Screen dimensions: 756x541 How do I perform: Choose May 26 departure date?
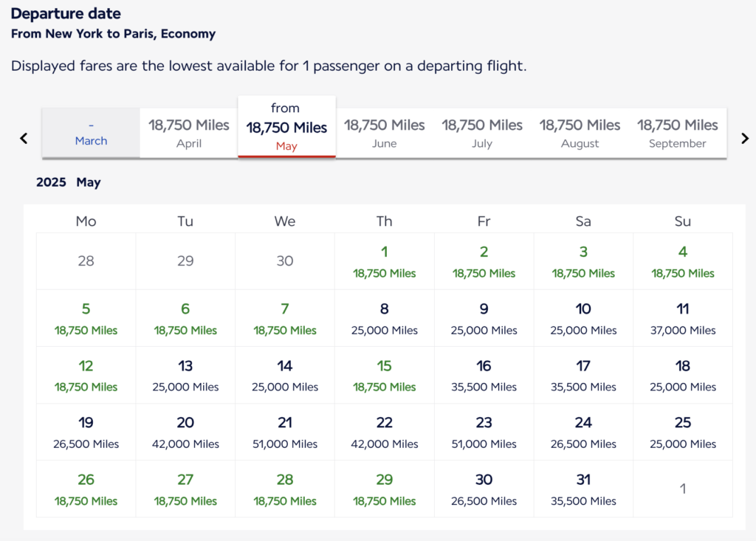(86, 489)
